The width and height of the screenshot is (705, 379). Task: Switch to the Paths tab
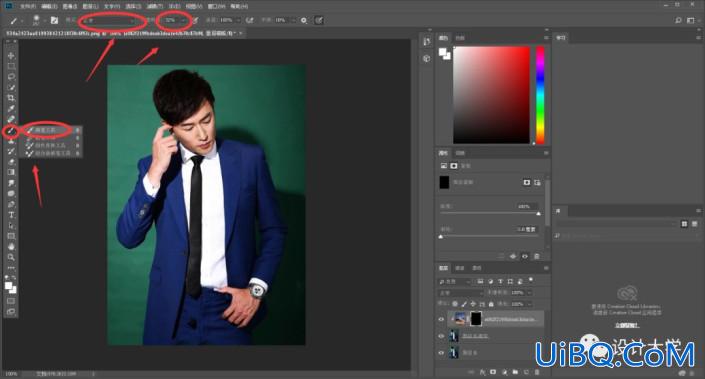click(477, 268)
